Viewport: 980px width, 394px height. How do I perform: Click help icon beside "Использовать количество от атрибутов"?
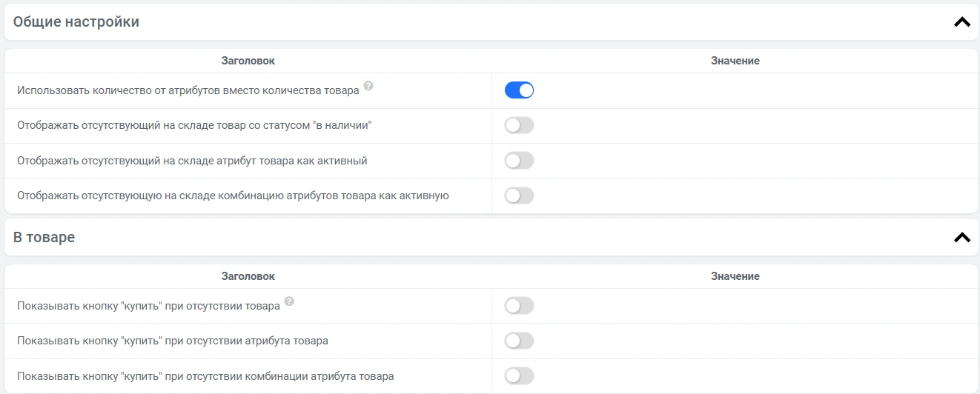(x=368, y=86)
